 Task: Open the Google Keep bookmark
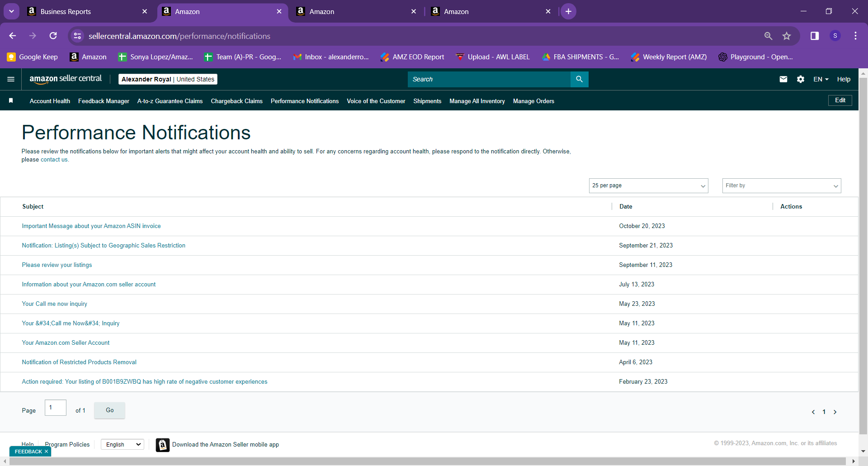click(x=33, y=57)
